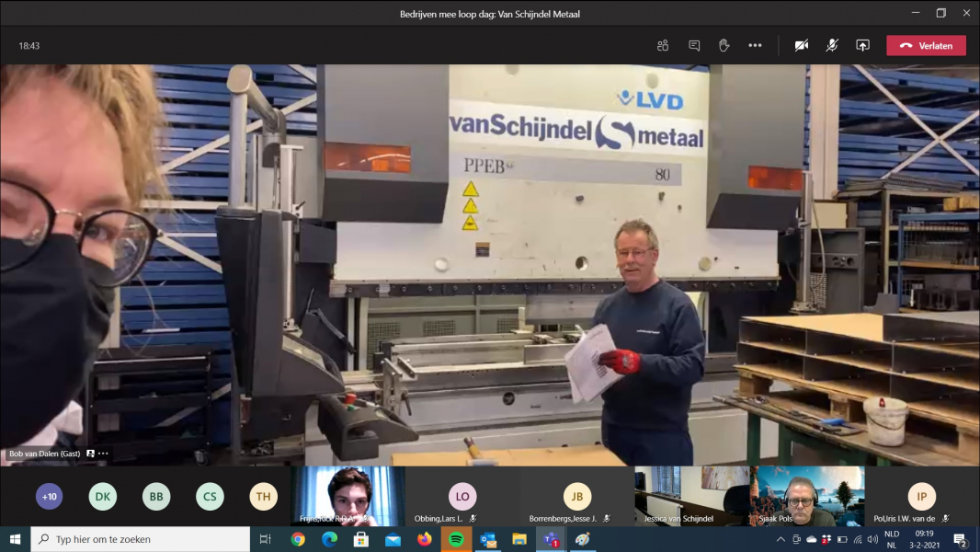980x552 pixels.
Task: Click the meeting timer 18:43
Action: (29, 46)
